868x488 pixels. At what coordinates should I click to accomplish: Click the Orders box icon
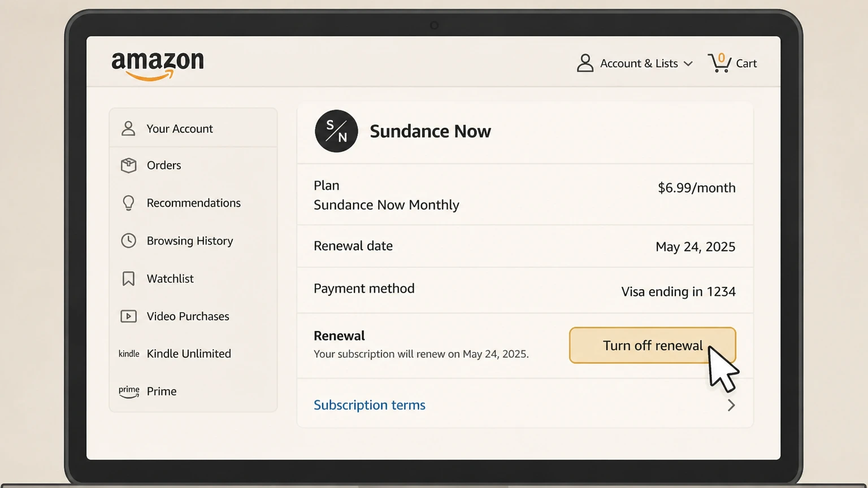coord(128,165)
